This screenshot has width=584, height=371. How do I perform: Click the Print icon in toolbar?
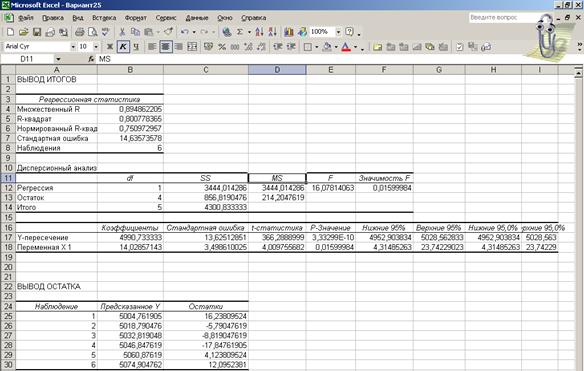(79, 32)
